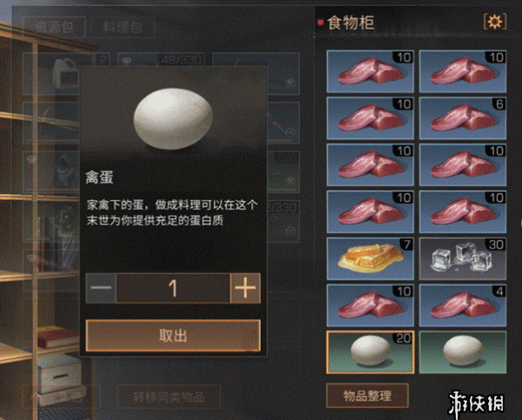The height and width of the screenshot is (420, 522).
Task: Click 取出 to take out eggs
Action: [173, 336]
